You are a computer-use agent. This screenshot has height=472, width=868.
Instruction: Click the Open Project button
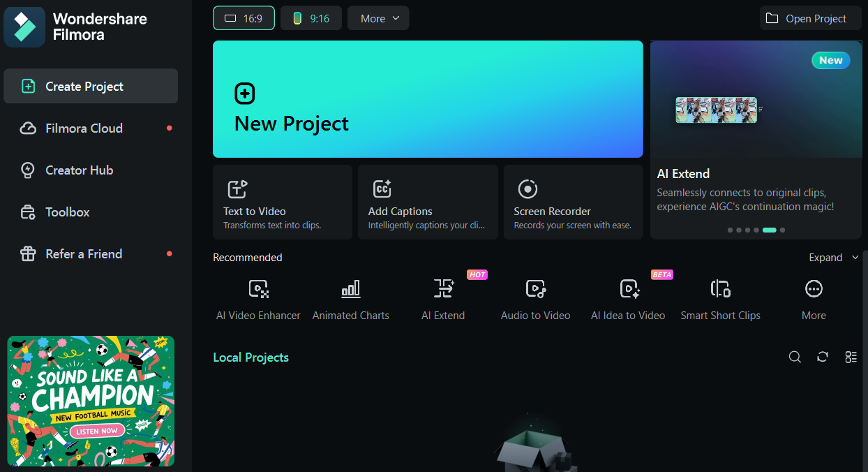[x=810, y=18]
